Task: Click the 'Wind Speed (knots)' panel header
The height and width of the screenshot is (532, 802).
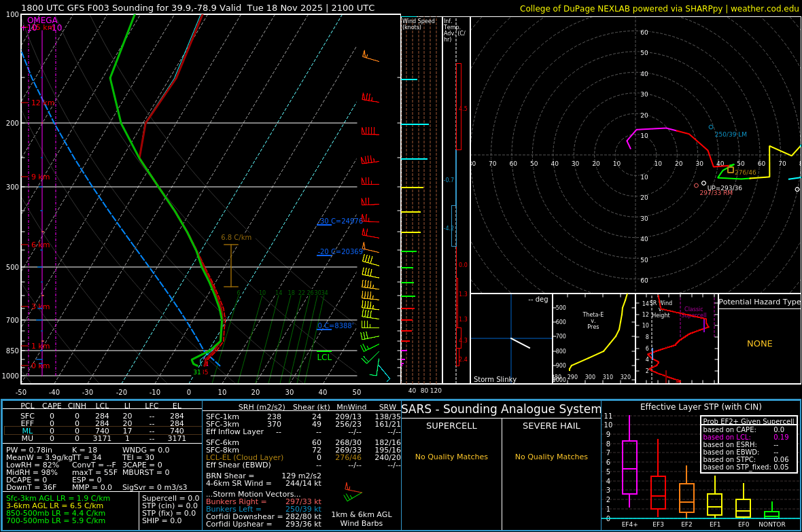Action: pyautogui.click(x=419, y=24)
